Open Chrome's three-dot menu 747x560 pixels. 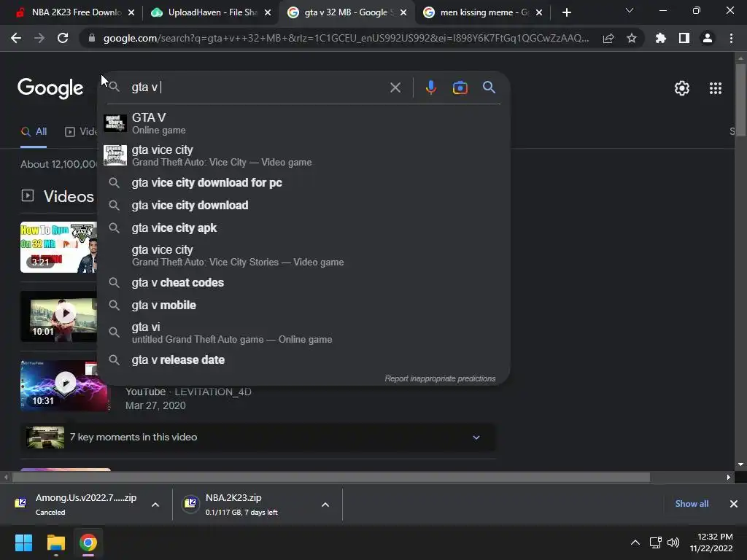[x=731, y=38]
